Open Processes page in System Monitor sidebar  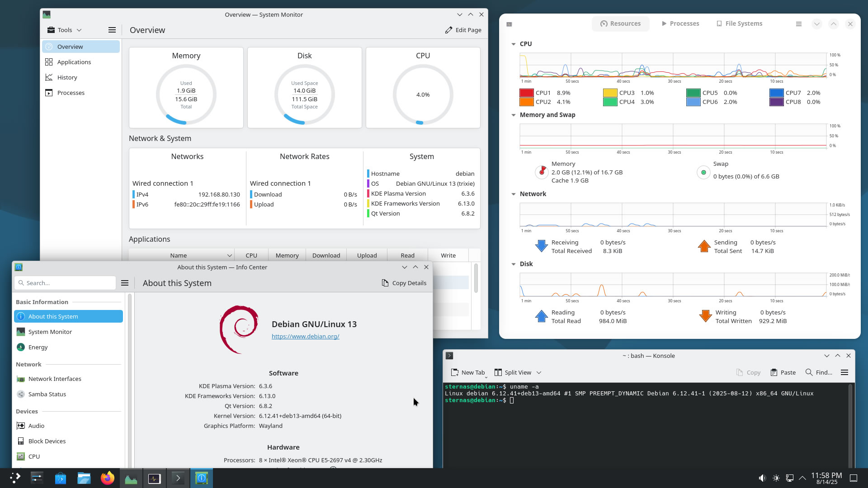[81, 93]
